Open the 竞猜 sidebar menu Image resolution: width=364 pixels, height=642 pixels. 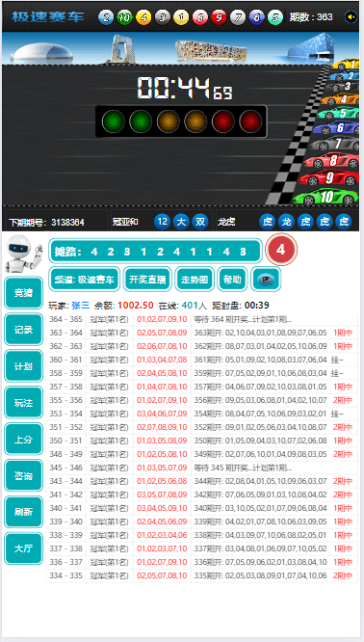(23, 292)
